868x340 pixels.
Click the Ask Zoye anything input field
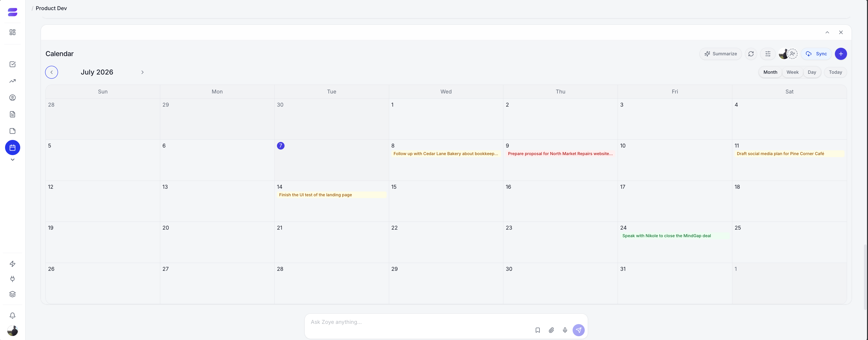click(418, 322)
